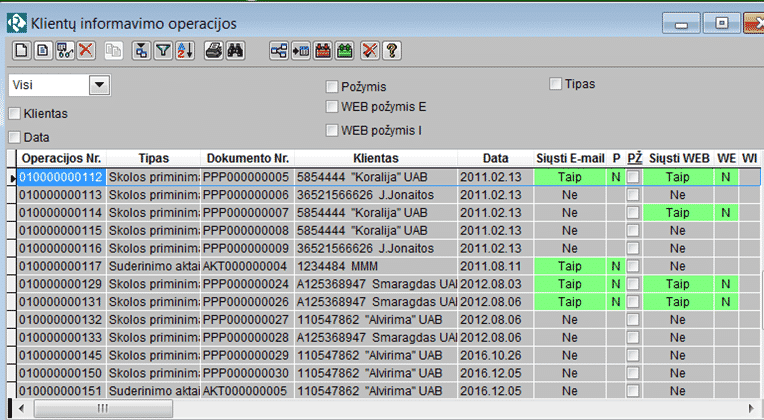This screenshot has height=420, width=764.
Task: Click the printer icon
Action: 214,49
